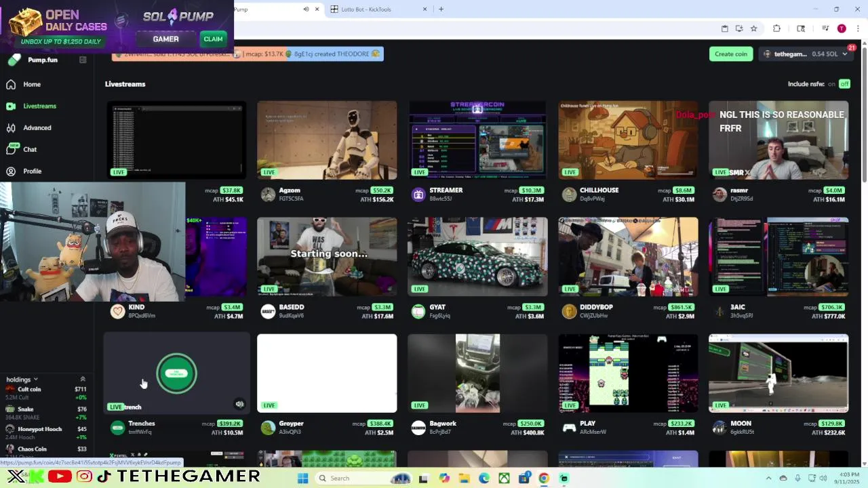Click the PLAY controller avatar icon
868x488 pixels.
point(569,428)
